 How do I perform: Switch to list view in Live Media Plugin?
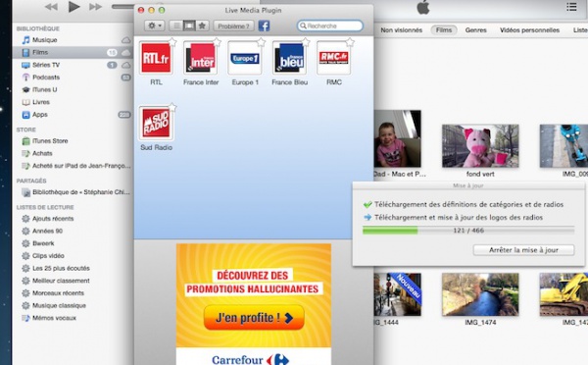(x=175, y=26)
